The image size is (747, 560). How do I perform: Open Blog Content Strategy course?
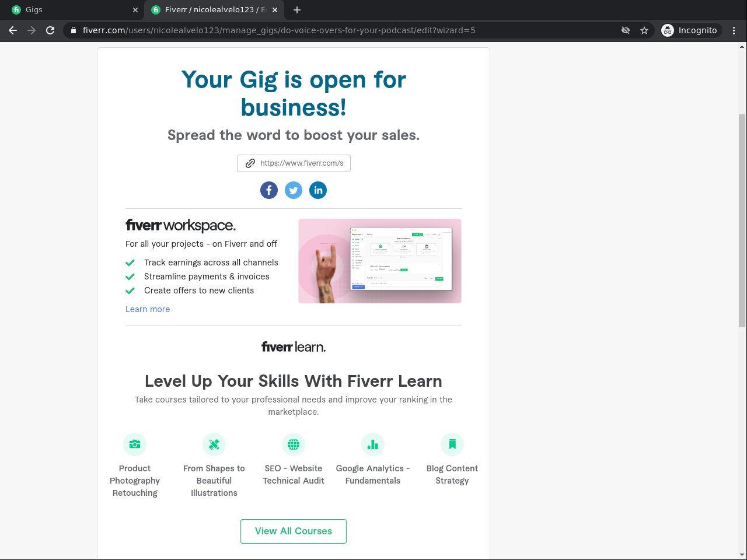(452, 475)
